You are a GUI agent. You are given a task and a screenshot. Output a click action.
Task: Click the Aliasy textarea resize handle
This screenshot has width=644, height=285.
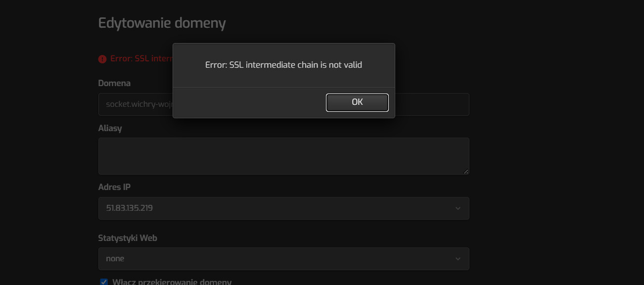(465, 171)
